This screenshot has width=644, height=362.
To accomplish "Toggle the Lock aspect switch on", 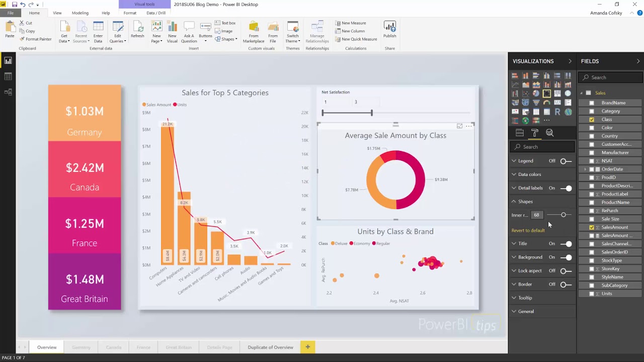I will pyautogui.click(x=566, y=271).
